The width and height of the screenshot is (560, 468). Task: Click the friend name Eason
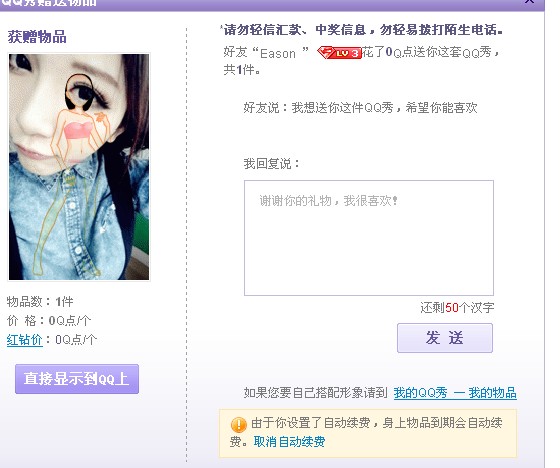(x=278, y=53)
